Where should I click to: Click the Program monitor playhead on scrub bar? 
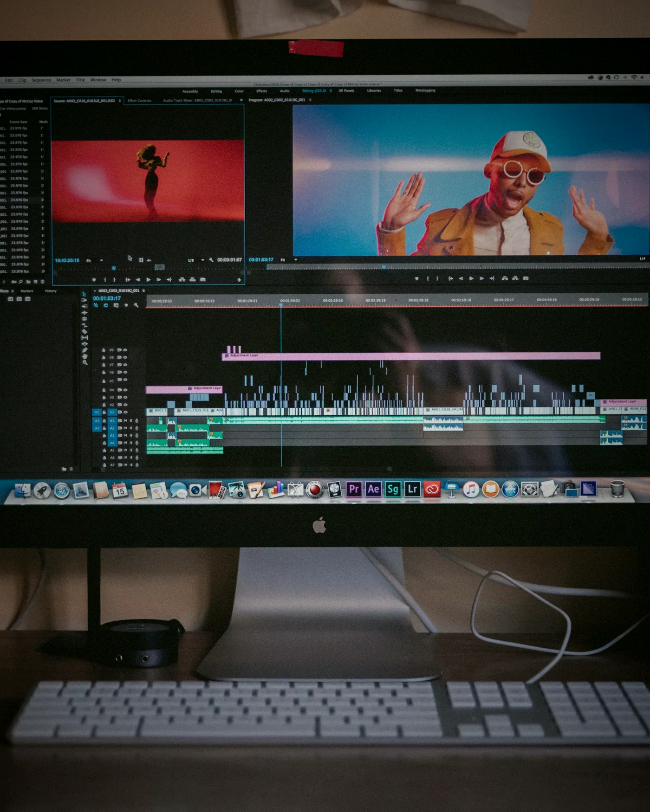pyautogui.click(x=383, y=267)
